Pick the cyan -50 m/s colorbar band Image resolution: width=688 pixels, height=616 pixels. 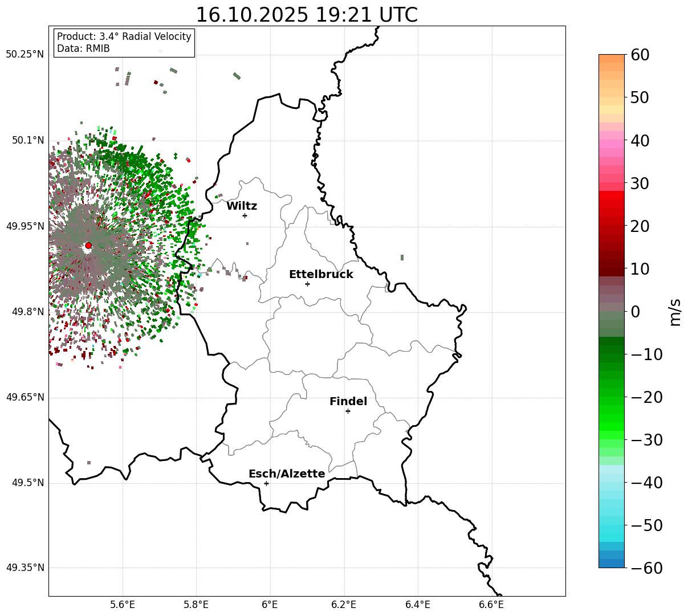[612, 525]
